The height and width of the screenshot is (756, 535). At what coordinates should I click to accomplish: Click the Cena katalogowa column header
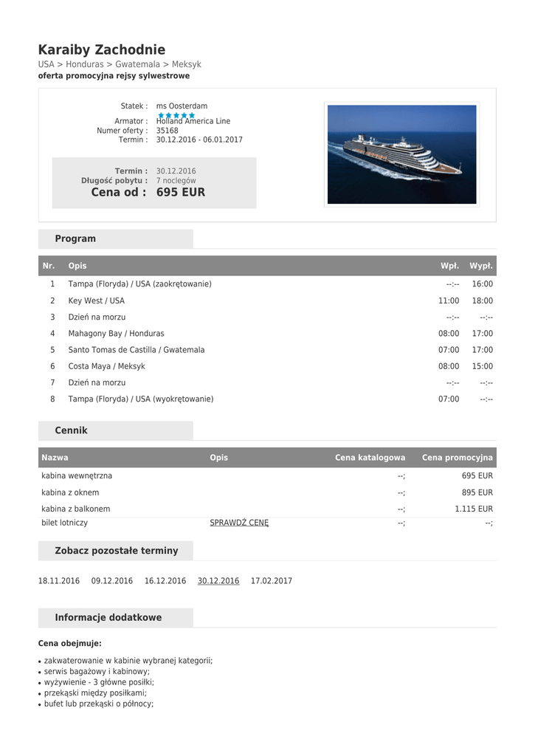pyautogui.click(x=370, y=458)
